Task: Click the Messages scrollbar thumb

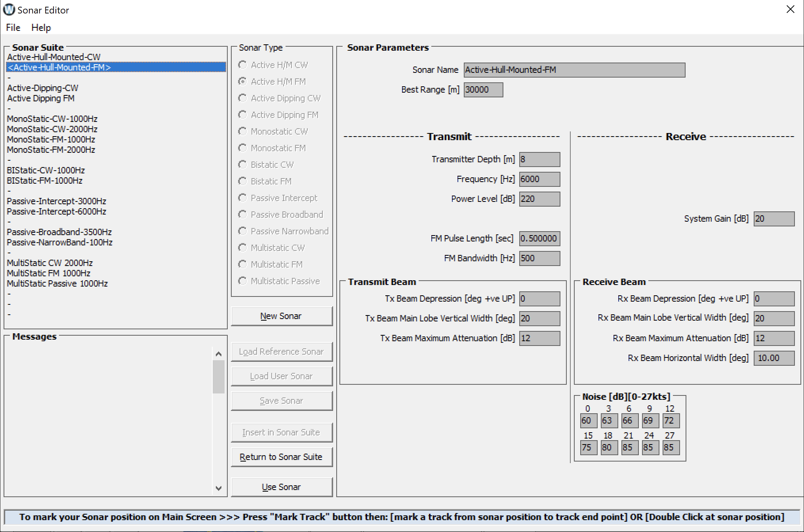Action: click(219, 377)
